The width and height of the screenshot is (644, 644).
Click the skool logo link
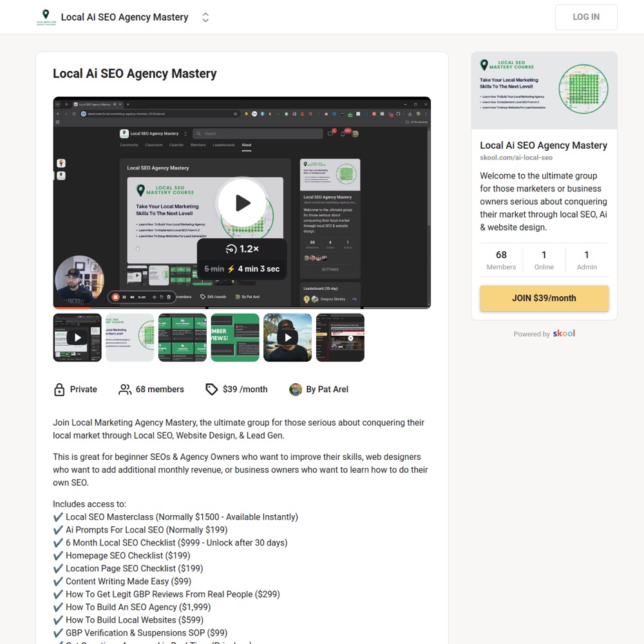click(x=564, y=334)
